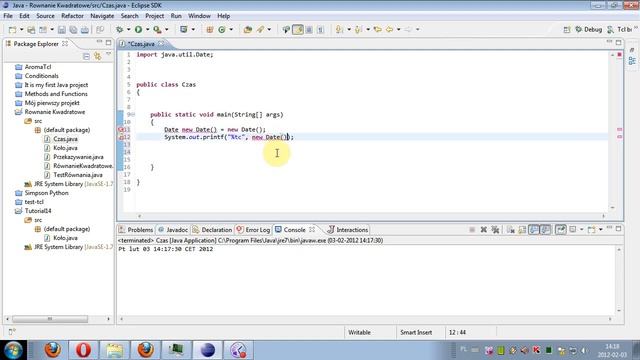The height and width of the screenshot is (360, 640).
Task: Switch to the Problems tab
Action: click(136, 230)
